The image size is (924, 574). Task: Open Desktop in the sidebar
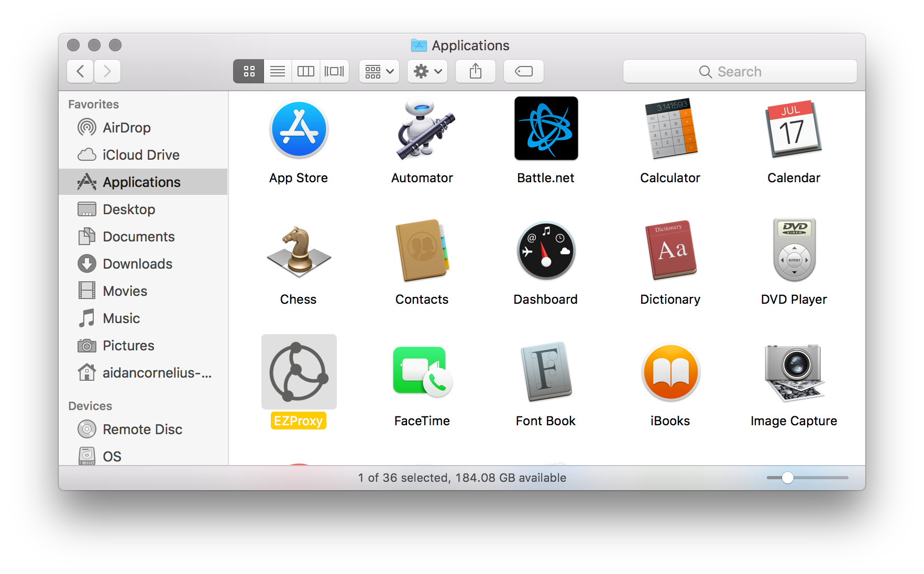tap(143, 209)
